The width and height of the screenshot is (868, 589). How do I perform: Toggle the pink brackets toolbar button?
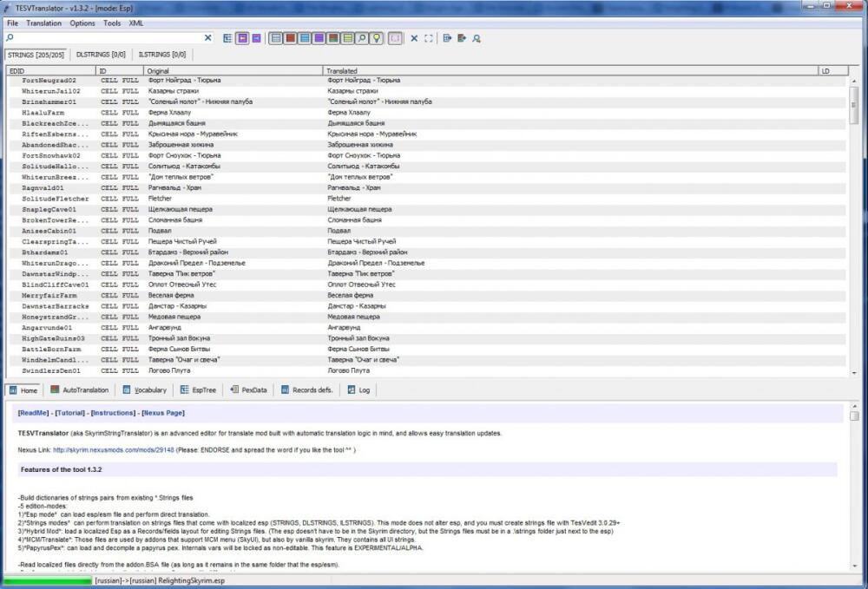(395, 38)
